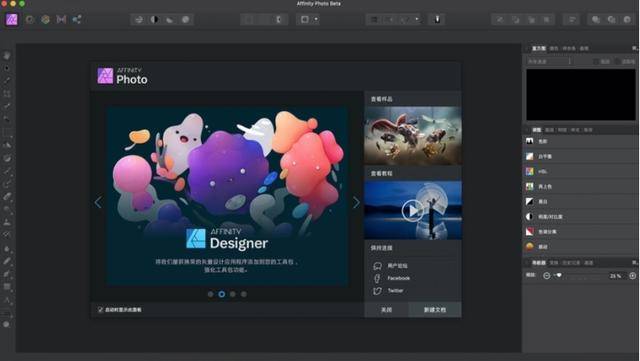Expand the Brightness/Contrast adjustment category
Viewport: 640px width, 361px height.
tap(581, 217)
